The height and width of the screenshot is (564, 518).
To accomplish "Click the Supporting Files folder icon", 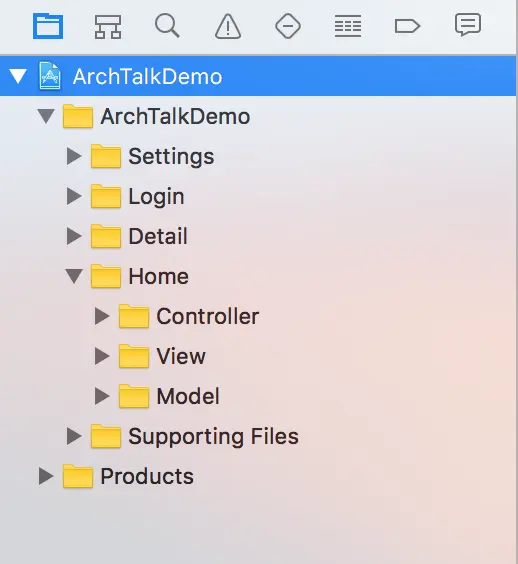I will [106, 436].
